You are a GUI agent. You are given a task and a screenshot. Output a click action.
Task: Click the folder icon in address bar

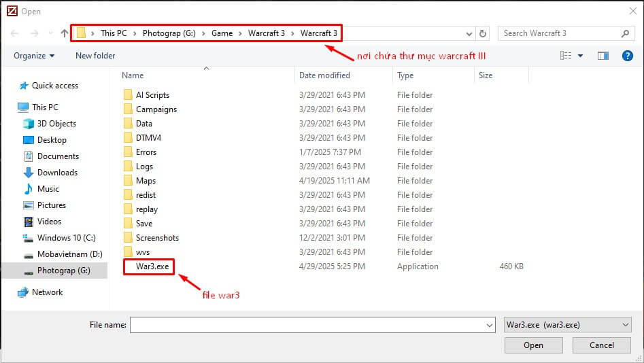coord(81,33)
